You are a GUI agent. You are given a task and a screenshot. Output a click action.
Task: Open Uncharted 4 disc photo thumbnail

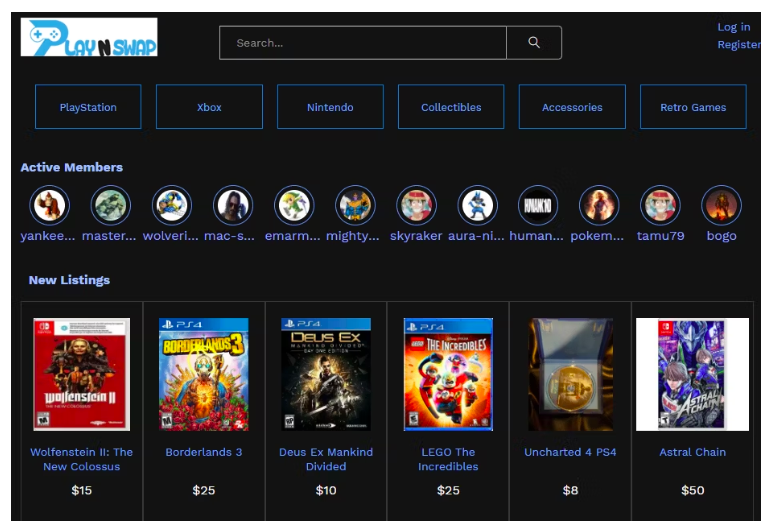[570, 375]
